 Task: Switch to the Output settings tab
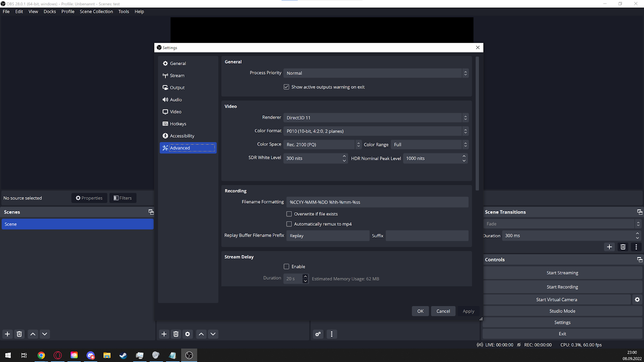(x=188, y=88)
